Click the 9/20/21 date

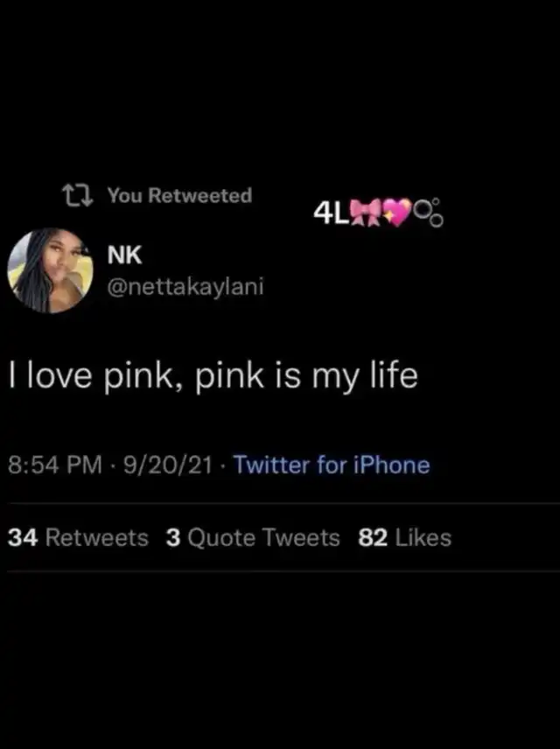point(168,465)
